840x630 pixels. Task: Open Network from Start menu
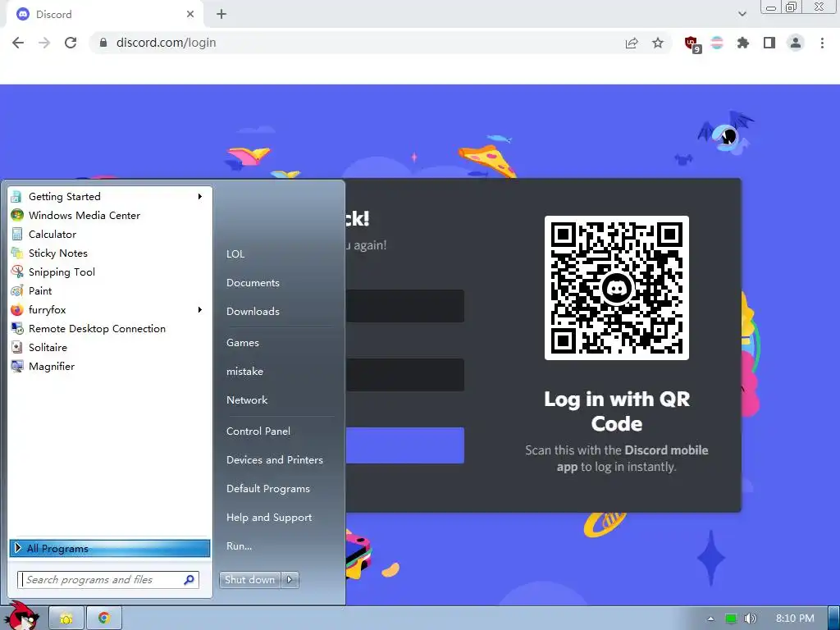[247, 400]
